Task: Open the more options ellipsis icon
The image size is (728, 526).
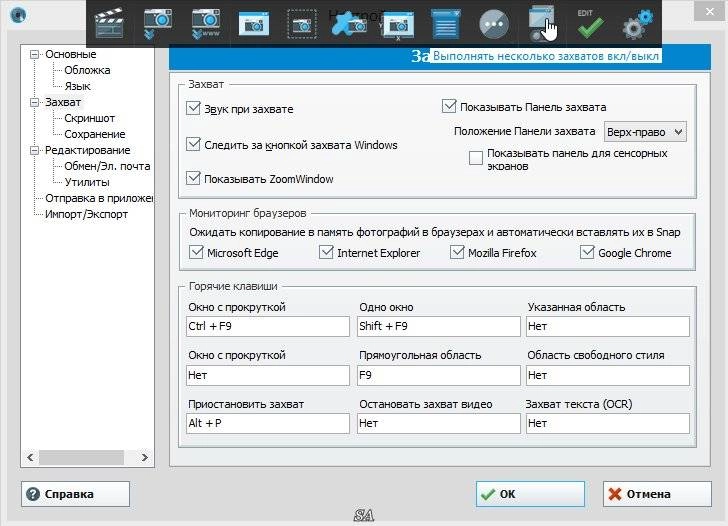Action: pyautogui.click(x=494, y=24)
